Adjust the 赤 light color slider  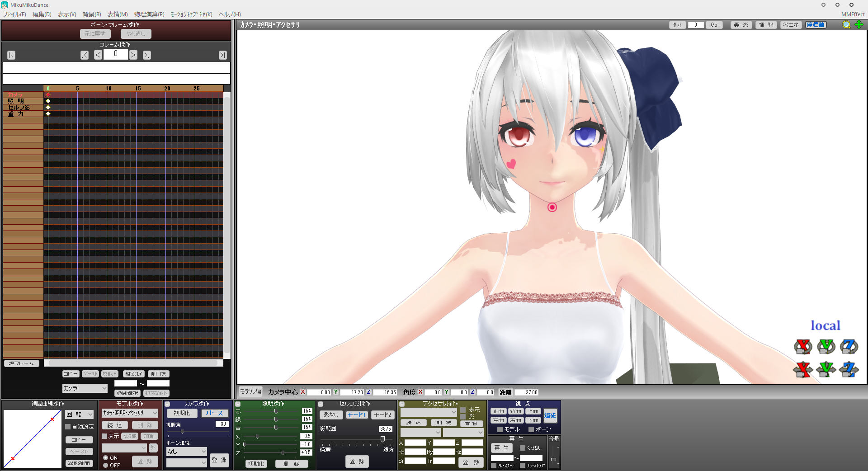point(271,411)
